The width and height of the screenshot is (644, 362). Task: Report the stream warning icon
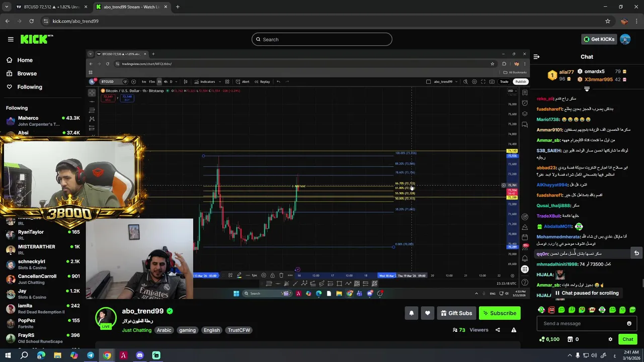click(x=514, y=330)
